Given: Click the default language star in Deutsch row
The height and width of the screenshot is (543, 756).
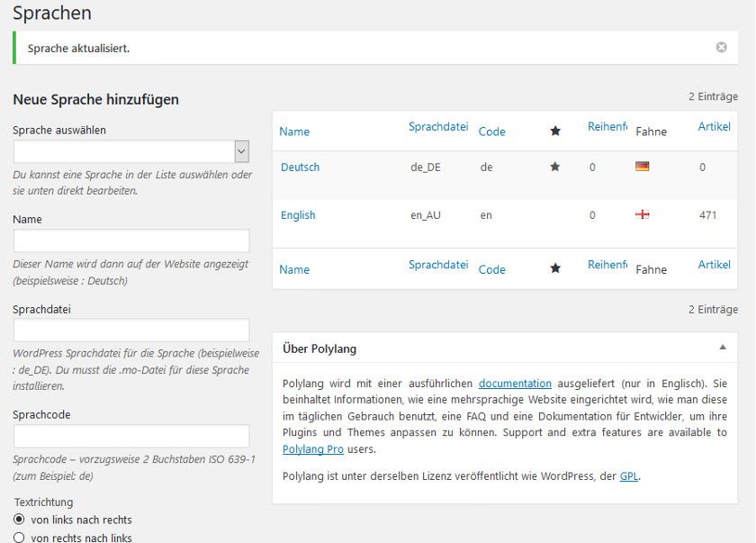Looking at the screenshot, I should pyautogui.click(x=555, y=167).
